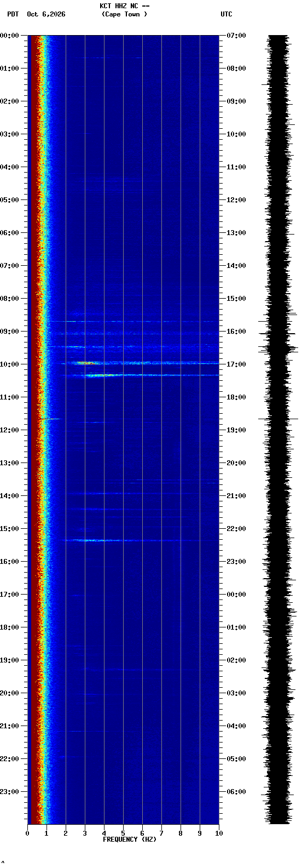Click the PDT '18:00' time label
Screen dimensions: 302x868
10,627
